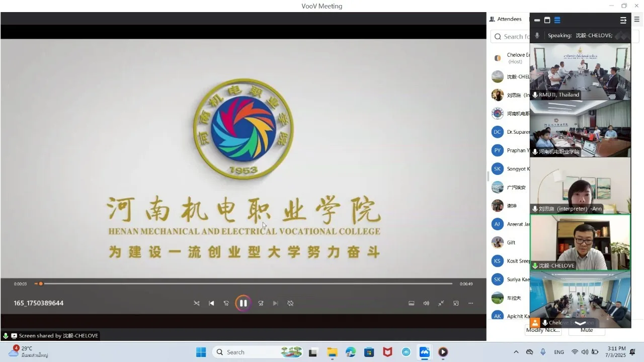The width and height of the screenshot is (644, 362).
Task: Pause the video with the pause button
Action: [243, 303]
